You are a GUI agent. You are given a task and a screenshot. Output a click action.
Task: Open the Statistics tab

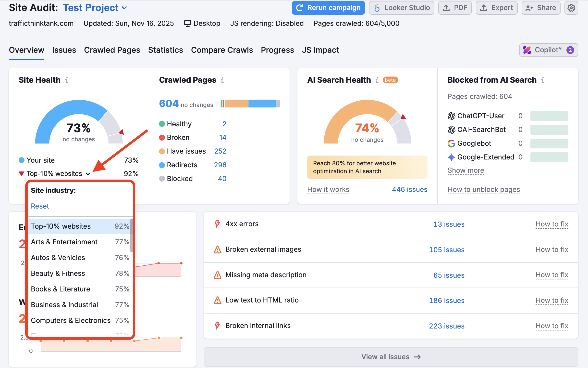click(x=165, y=50)
